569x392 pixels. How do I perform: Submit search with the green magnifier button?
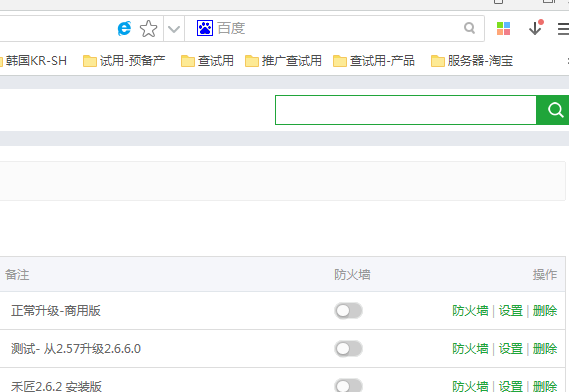pyautogui.click(x=553, y=110)
